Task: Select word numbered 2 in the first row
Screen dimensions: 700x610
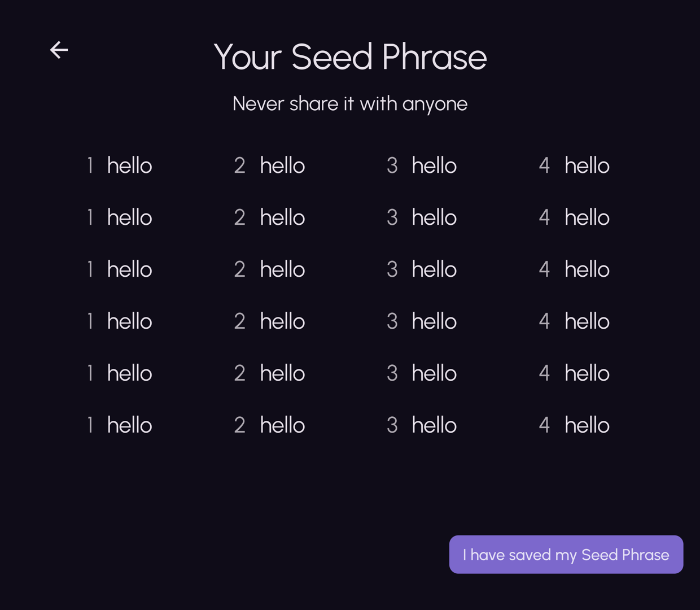Action: click(270, 165)
